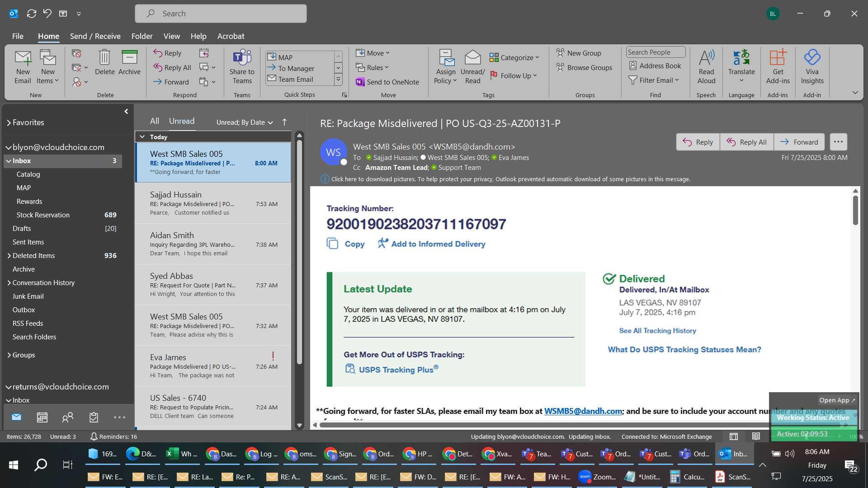The image size is (868, 488).
Task: Open the Folder tab
Action: tap(142, 36)
